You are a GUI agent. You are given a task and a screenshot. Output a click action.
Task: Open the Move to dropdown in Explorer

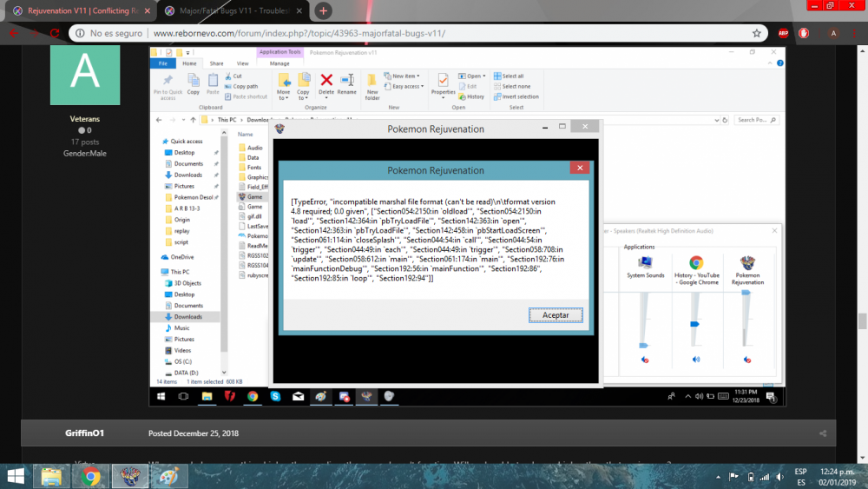coord(284,95)
